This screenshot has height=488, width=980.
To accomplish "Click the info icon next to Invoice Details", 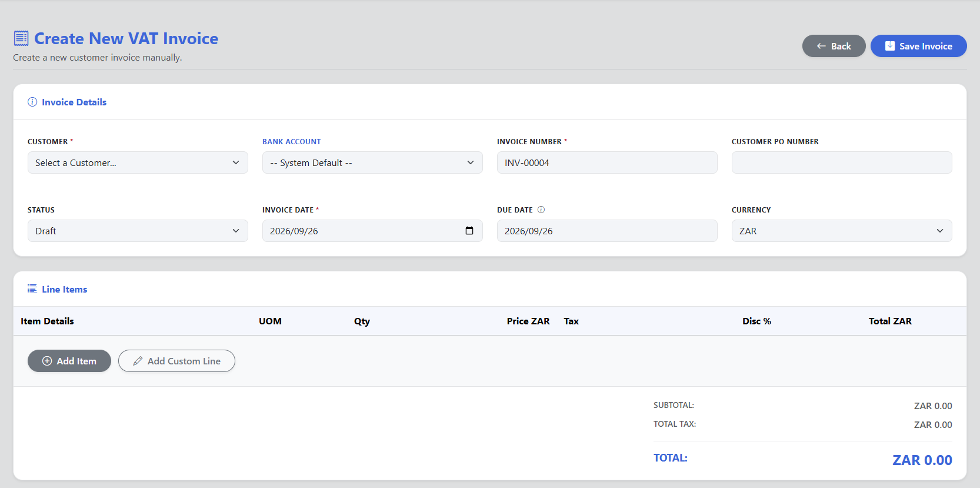I will tap(32, 102).
